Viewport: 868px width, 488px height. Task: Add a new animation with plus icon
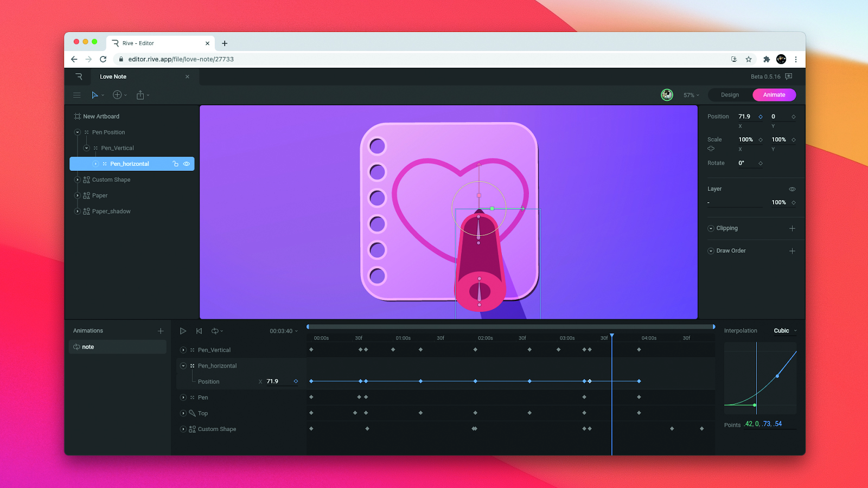click(x=161, y=331)
